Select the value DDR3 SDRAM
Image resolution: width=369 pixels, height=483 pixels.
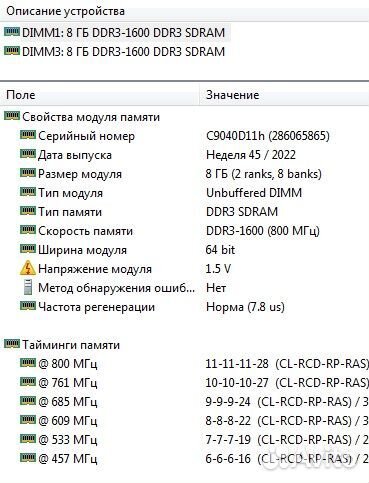coord(242,212)
